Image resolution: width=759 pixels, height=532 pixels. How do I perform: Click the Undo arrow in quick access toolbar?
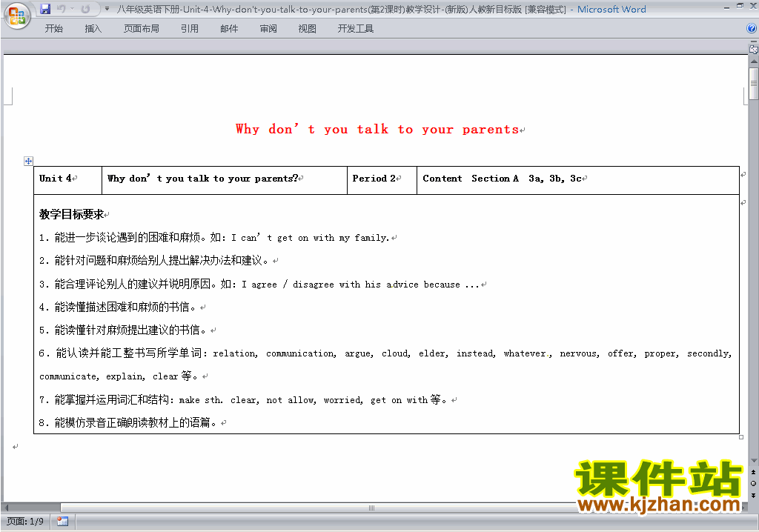click(x=61, y=9)
